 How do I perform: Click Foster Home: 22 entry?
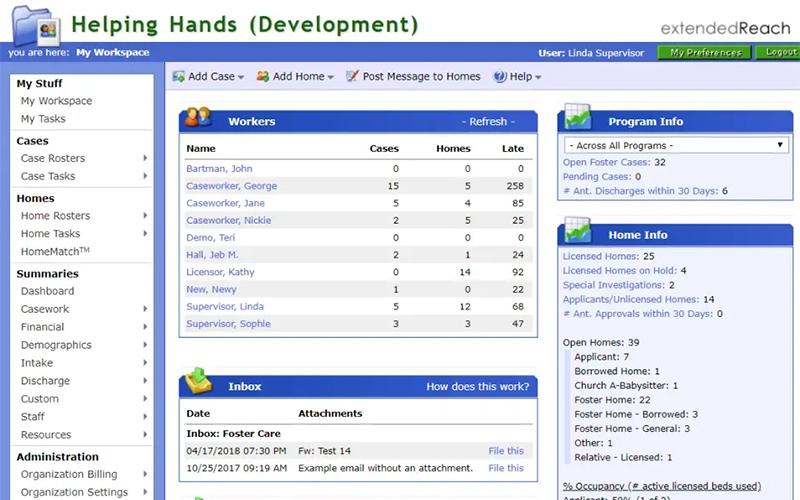[x=612, y=400]
